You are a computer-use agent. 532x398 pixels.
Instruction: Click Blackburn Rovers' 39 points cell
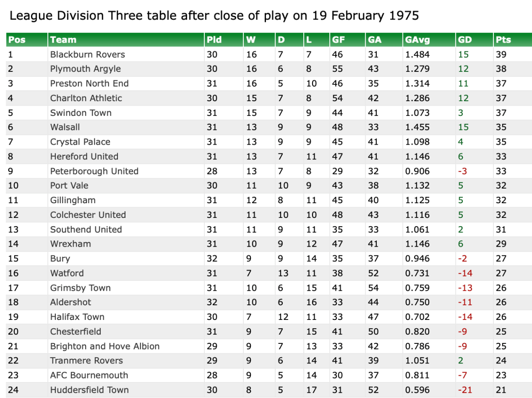coord(501,55)
